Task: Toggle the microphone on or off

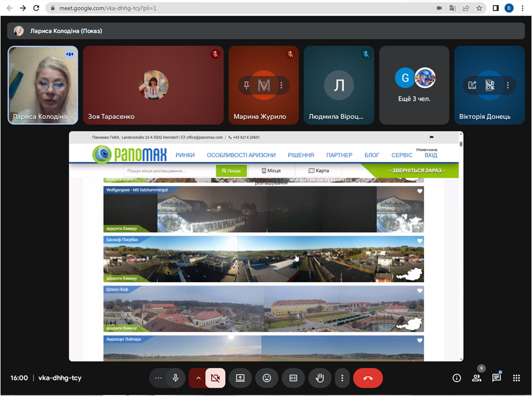Action: point(175,378)
